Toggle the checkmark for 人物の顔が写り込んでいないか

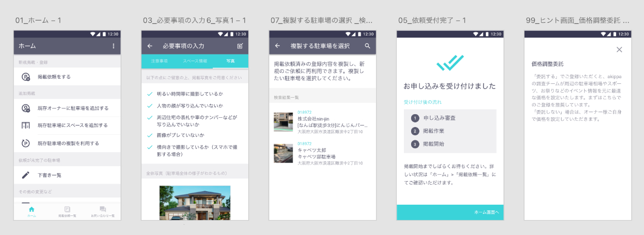point(150,105)
